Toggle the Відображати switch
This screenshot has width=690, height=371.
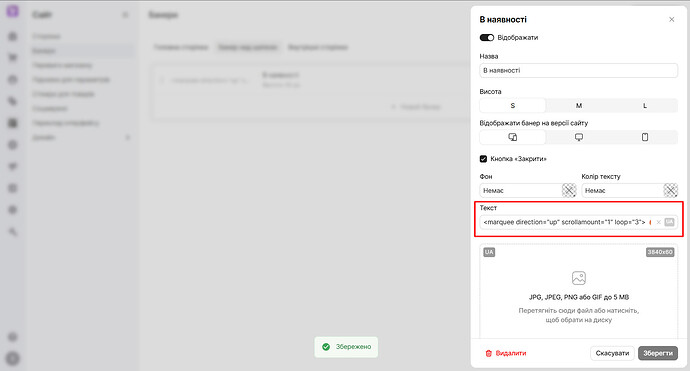click(487, 38)
